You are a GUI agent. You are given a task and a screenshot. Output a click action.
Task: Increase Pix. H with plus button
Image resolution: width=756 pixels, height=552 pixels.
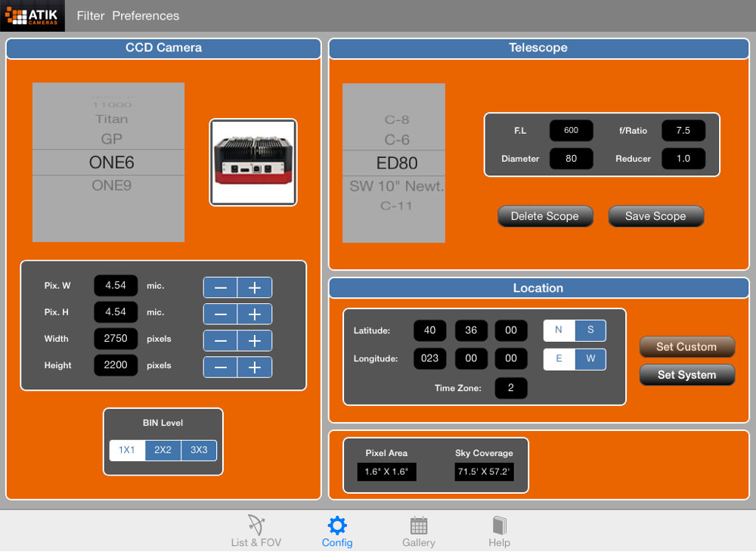click(x=255, y=315)
